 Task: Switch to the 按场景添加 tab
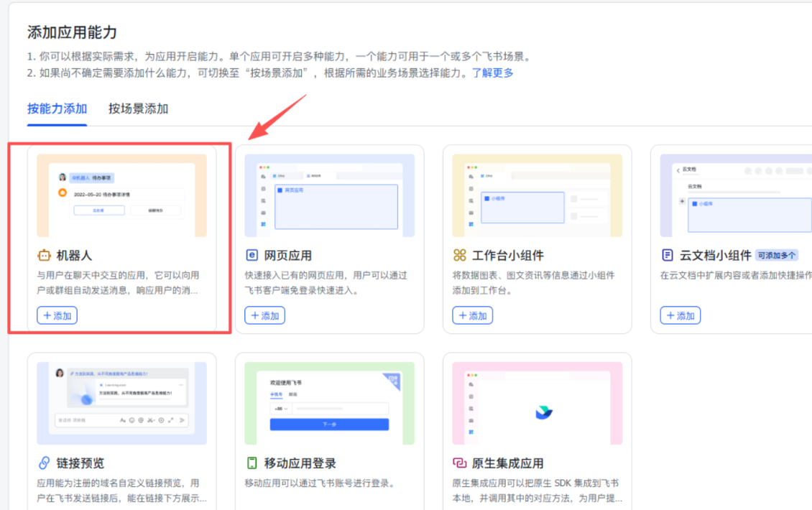(x=139, y=109)
